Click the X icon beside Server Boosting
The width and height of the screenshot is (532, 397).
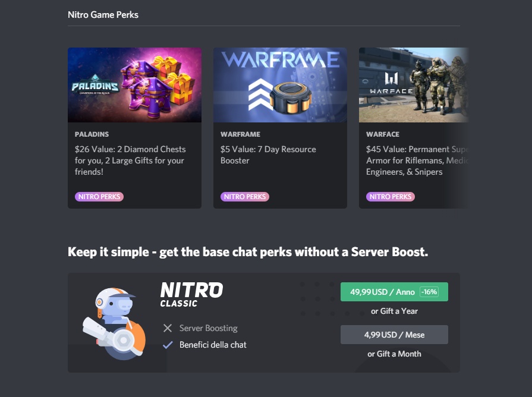point(168,328)
